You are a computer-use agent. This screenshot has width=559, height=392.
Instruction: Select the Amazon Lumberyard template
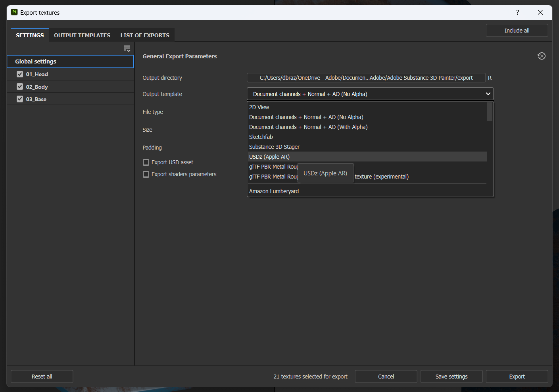[x=274, y=191]
